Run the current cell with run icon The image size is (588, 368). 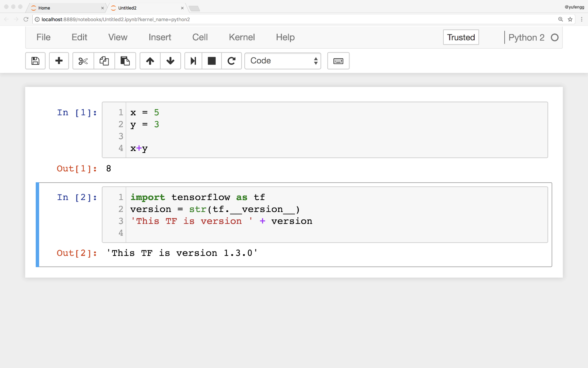point(193,61)
